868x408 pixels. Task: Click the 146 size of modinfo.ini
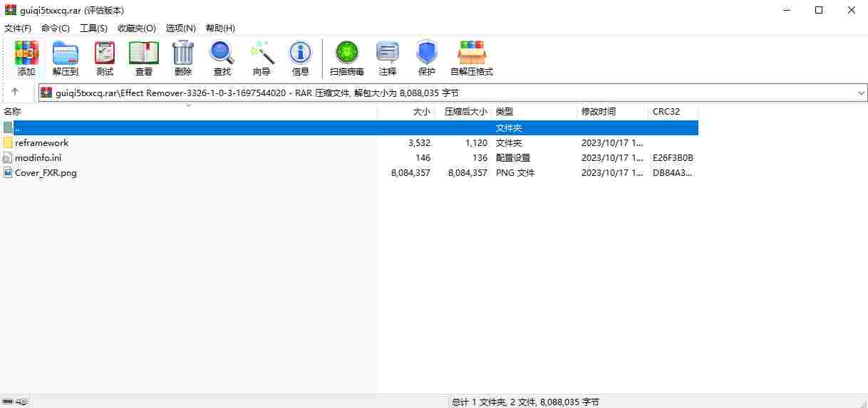[423, 157]
